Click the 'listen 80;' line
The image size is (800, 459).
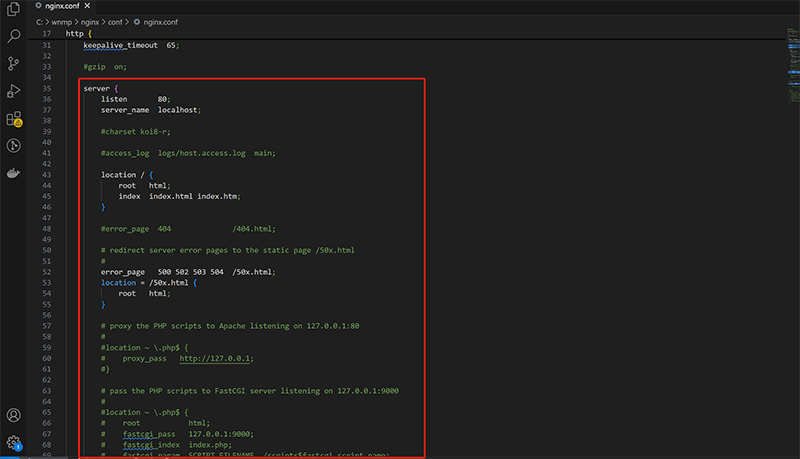click(x=136, y=99)
